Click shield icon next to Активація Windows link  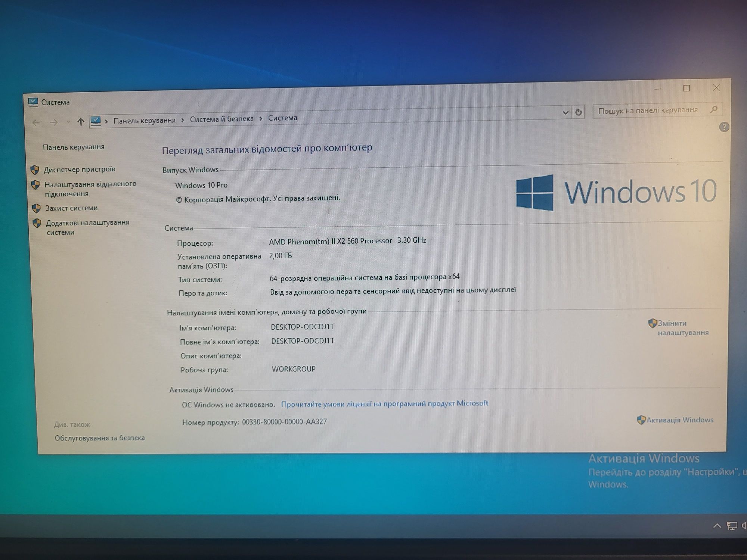(x=641, y=420)
